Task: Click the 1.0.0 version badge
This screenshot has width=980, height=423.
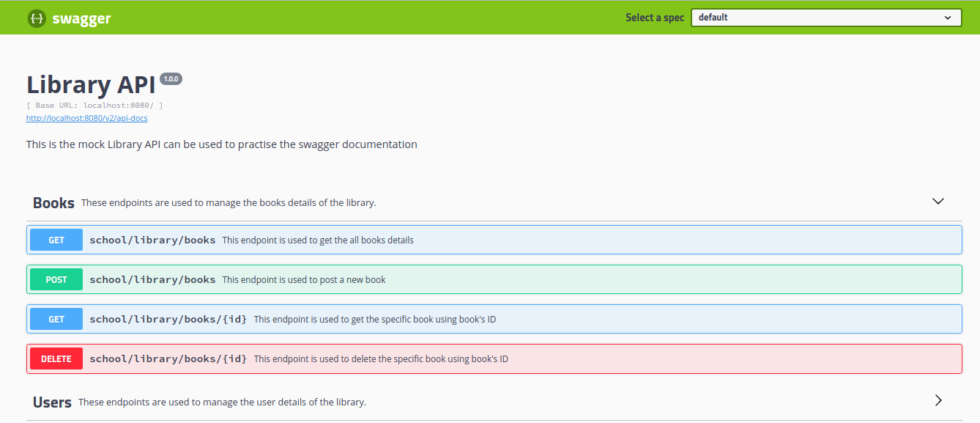Action: coord(171,78)
